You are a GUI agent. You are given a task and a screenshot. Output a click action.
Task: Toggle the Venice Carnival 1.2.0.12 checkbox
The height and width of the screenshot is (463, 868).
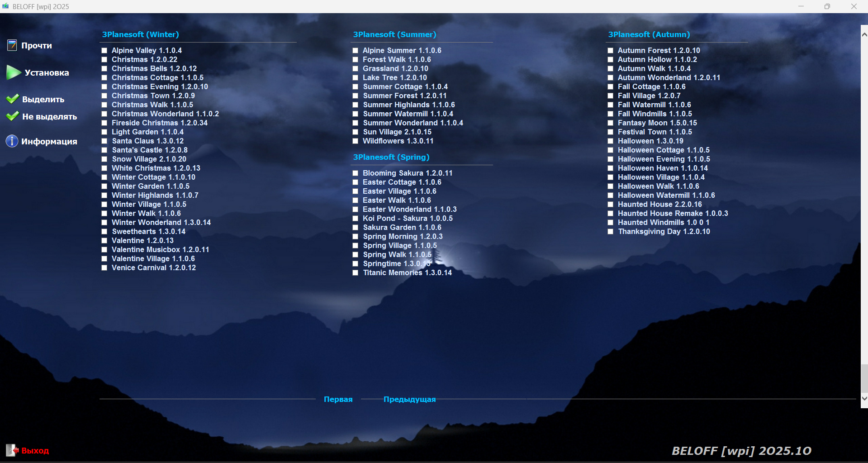tap(104, 268)
